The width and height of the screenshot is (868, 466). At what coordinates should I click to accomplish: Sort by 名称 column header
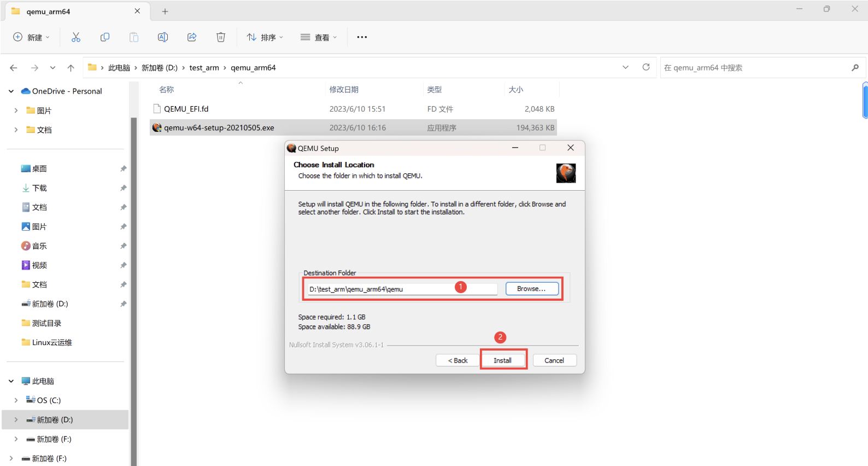[x=167, y=90]
